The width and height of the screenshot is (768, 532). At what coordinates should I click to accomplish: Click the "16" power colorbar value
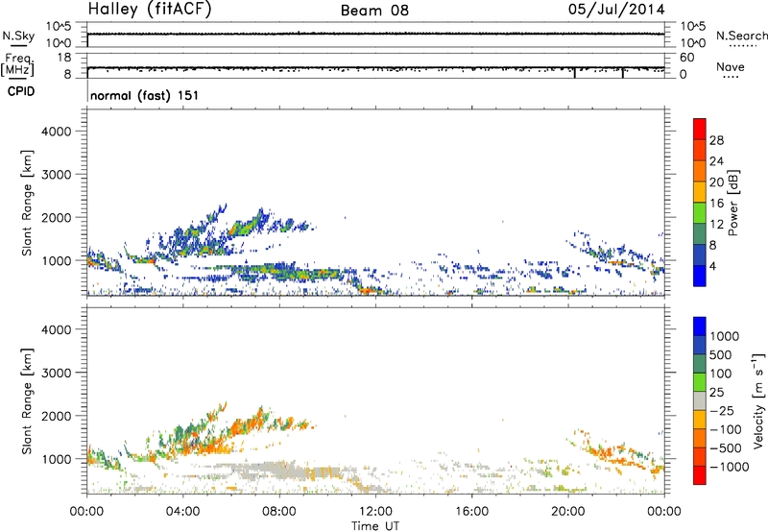pyautogui.click(x=716, y=204)
